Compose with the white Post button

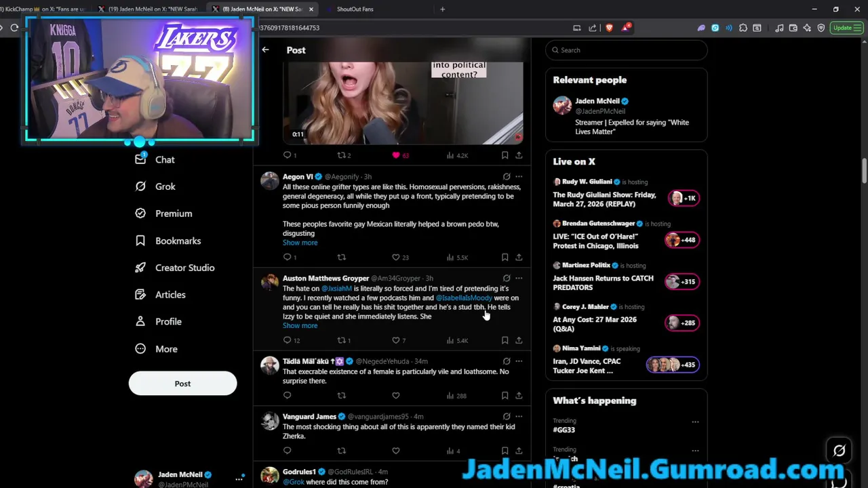coord(182,384)
